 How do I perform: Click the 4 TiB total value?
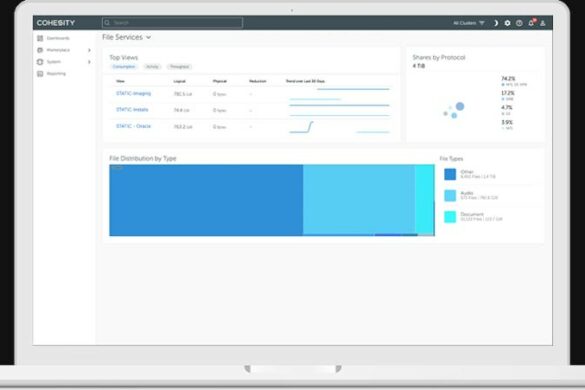pos(419,66)
